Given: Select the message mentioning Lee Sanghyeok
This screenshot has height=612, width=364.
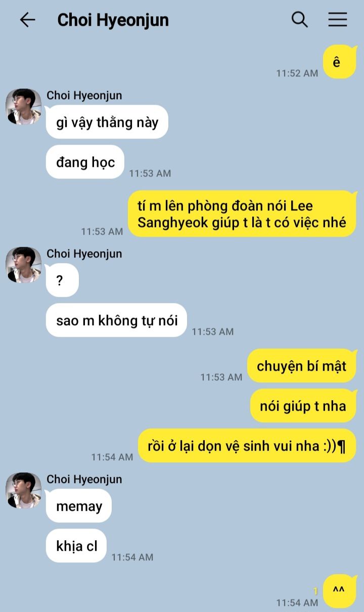Looking at the screenshot, I should click(x=242, y=213).
